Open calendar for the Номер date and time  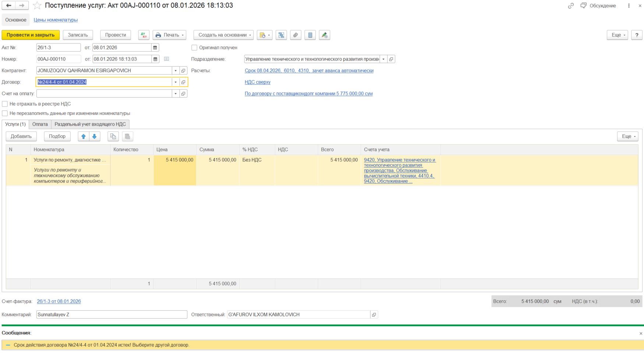coord(155,59)
